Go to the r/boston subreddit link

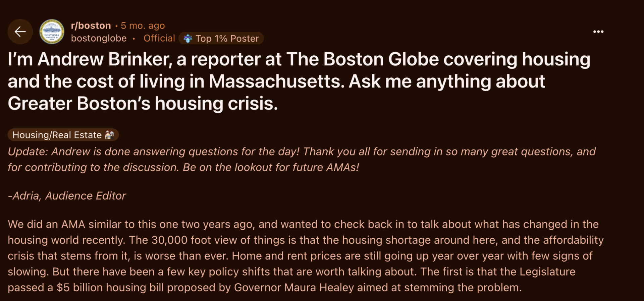point(91,25)
